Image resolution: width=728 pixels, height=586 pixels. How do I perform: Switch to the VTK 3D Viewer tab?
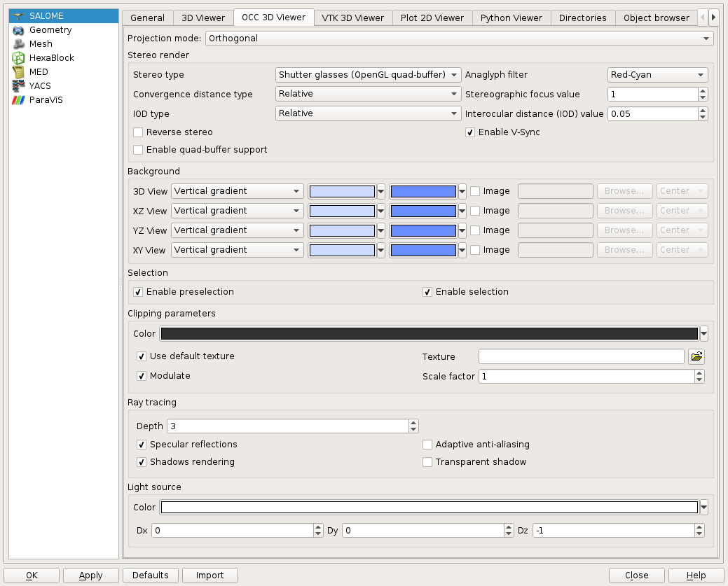pyautogui.click(x=352, y=18)
